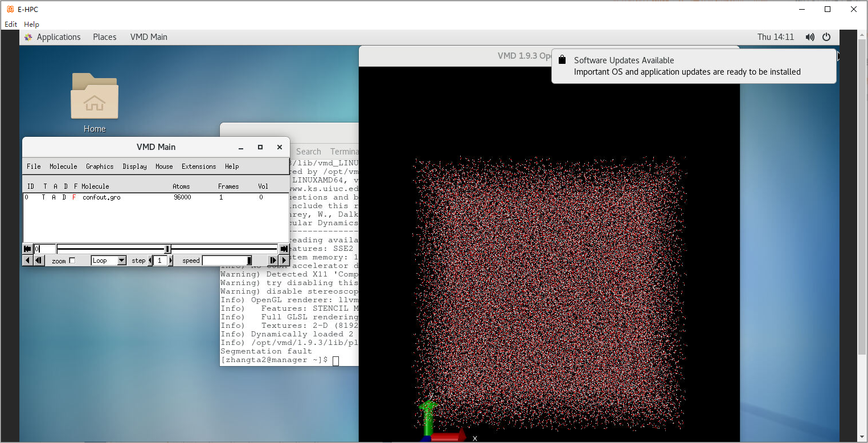Click the Software Updates Available notification
This screenshot has width=868, height=443.
coord(694,66)
